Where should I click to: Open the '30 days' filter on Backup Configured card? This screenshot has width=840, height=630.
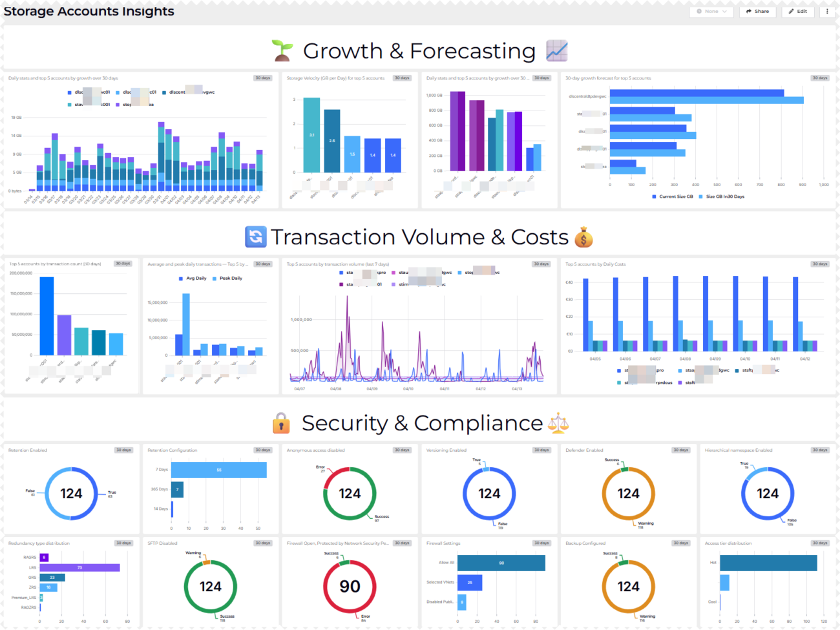coord(680,543)
